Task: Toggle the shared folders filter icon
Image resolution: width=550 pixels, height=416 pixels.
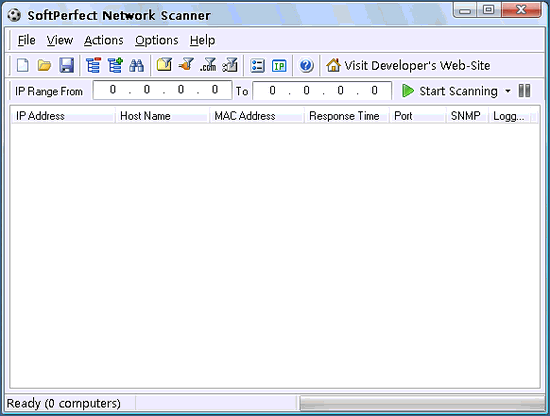Action: pos(164,65)
